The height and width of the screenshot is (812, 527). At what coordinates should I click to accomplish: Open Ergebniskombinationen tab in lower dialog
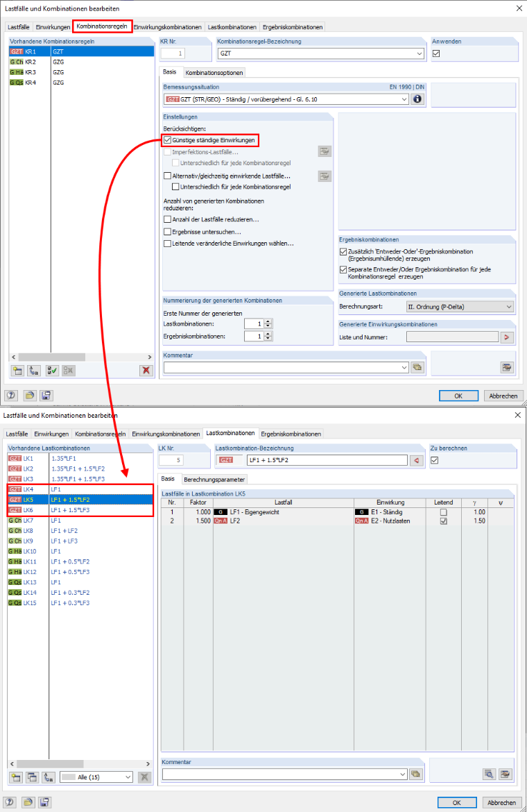tap(291, 434)
